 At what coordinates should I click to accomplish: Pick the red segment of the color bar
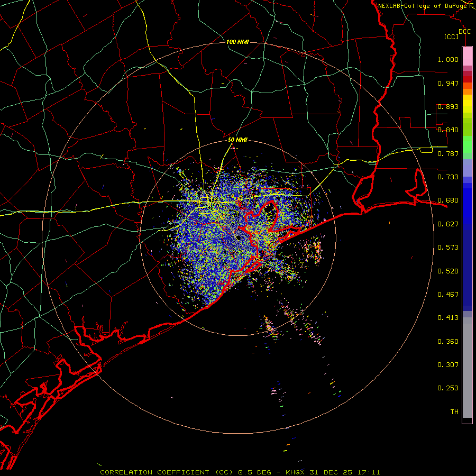point(467,79)
